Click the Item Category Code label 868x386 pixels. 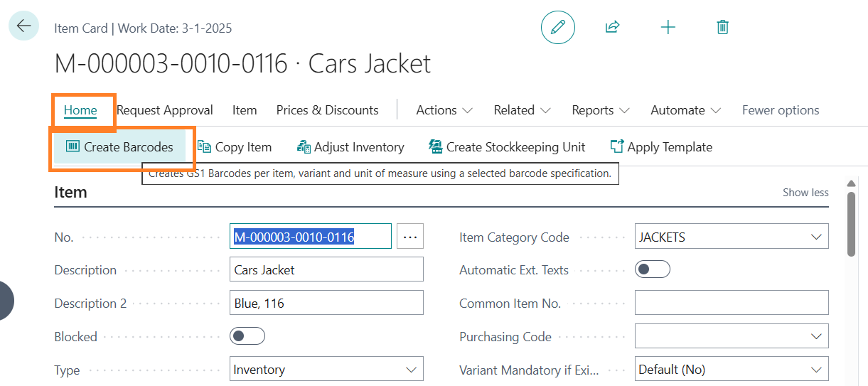pos(514,237)
